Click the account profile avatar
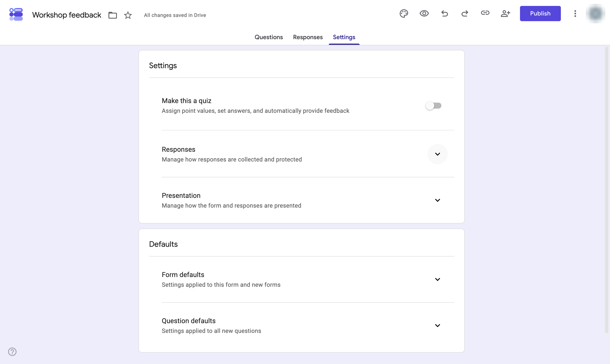The height and width of the screenshot is (364, 610). 596,14
